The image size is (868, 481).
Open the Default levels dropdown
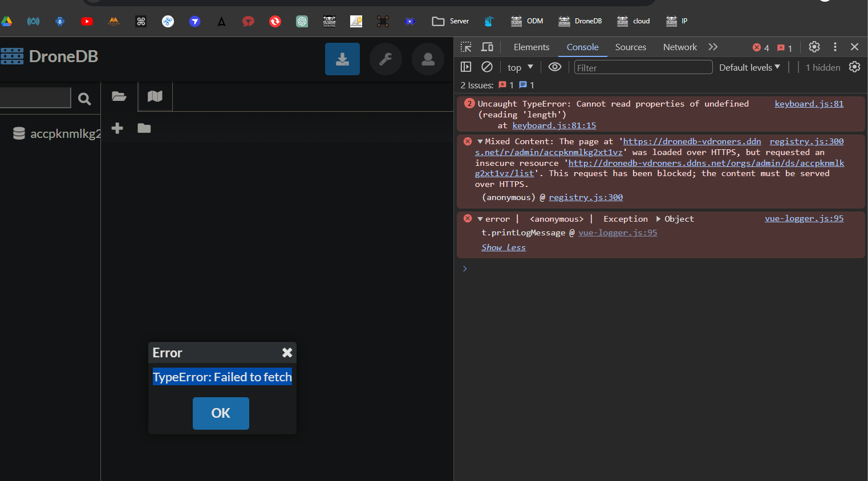coord(749,67)
